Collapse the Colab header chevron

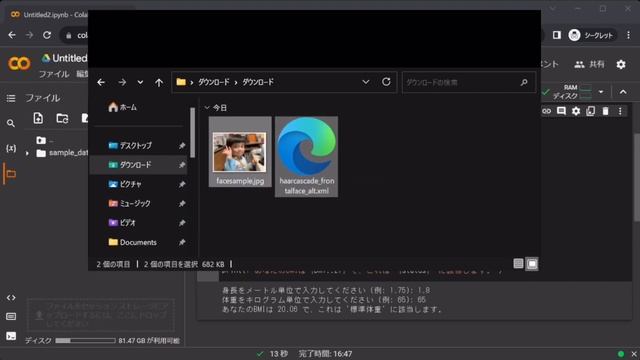pos(623,92)
